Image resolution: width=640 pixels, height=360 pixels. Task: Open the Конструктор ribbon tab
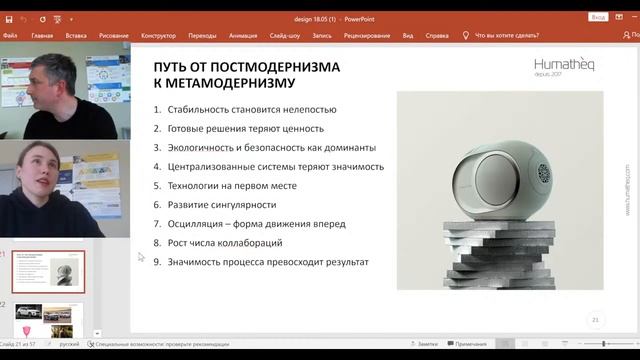(158, 36)
